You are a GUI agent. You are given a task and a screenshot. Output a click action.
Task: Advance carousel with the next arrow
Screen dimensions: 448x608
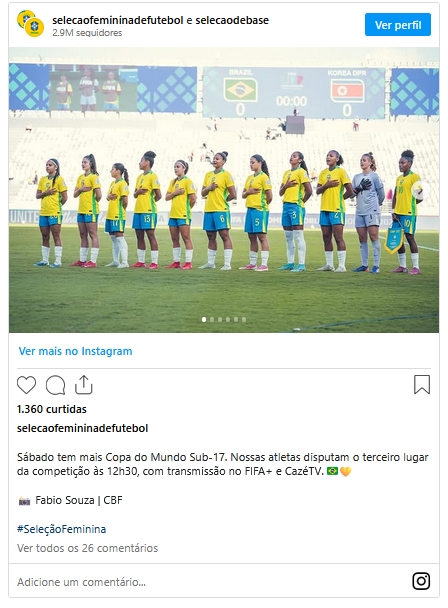click(418, 190)
